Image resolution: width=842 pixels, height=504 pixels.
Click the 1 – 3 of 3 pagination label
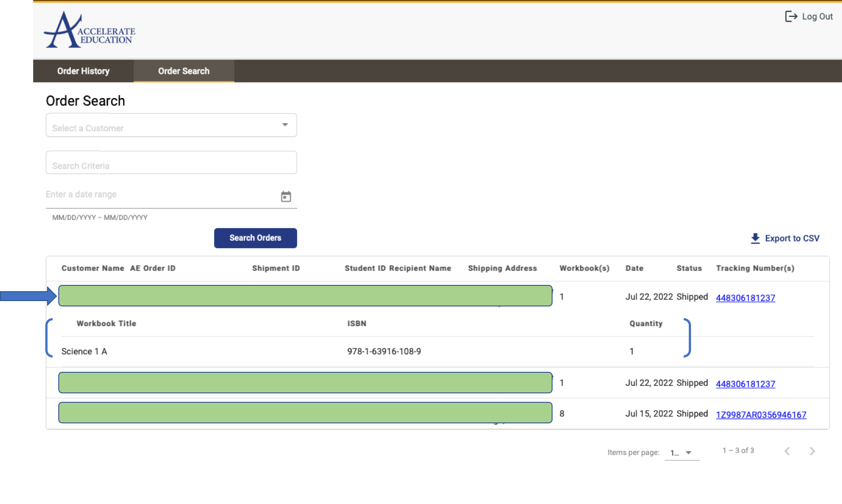[738, 451]
